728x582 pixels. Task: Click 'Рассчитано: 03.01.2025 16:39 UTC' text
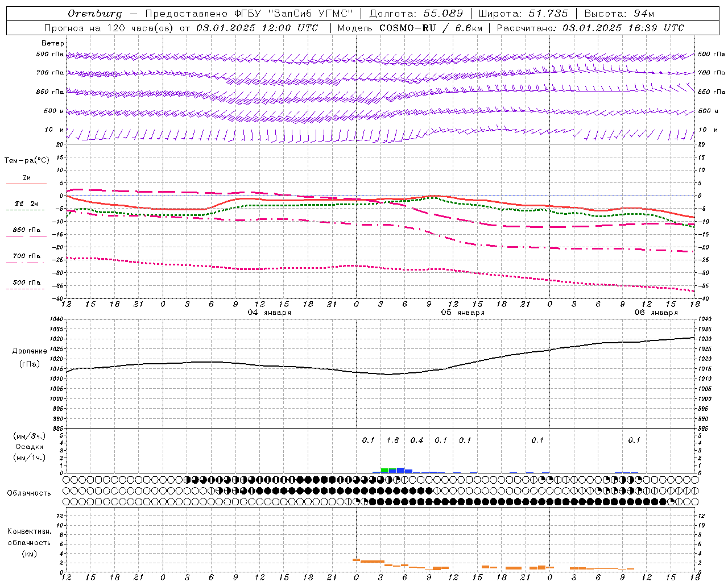click(x=590, y=28)
